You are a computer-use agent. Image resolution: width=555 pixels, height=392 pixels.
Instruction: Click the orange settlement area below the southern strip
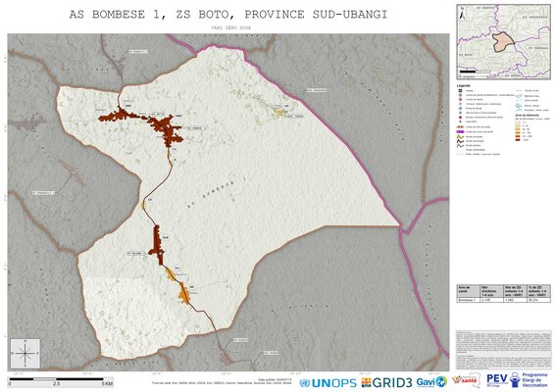pyautogui.click(x=184, y=293)
